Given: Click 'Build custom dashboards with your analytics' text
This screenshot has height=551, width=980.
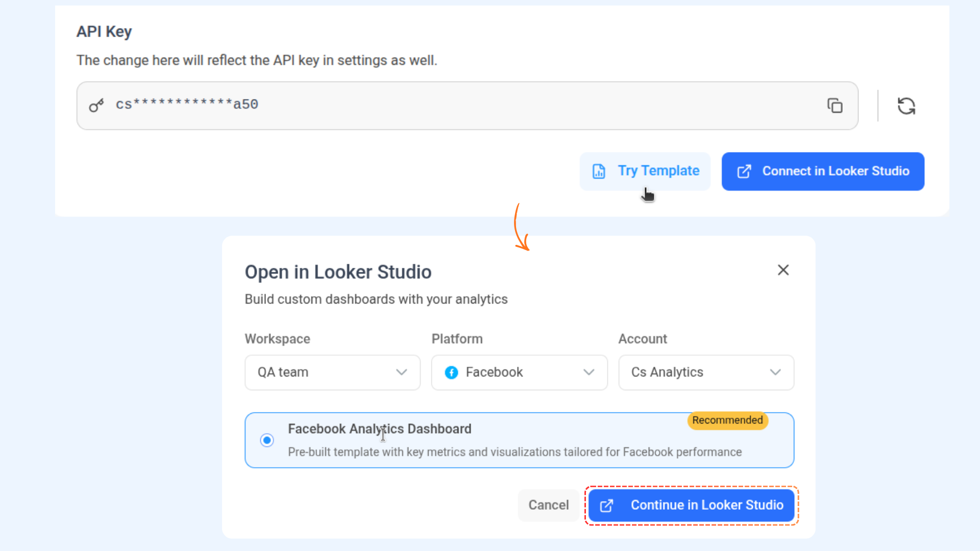Looking at the screenshot, I should tap(376, 299).
